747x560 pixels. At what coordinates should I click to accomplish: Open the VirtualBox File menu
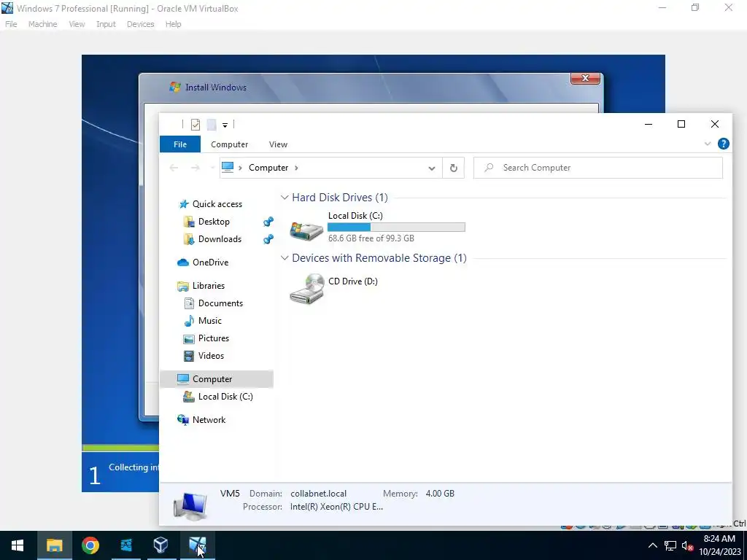pos(11,24)
